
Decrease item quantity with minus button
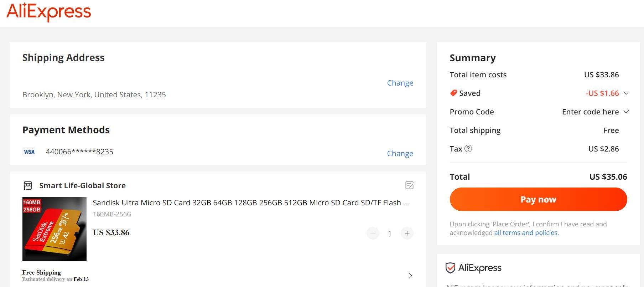[373, 233]
